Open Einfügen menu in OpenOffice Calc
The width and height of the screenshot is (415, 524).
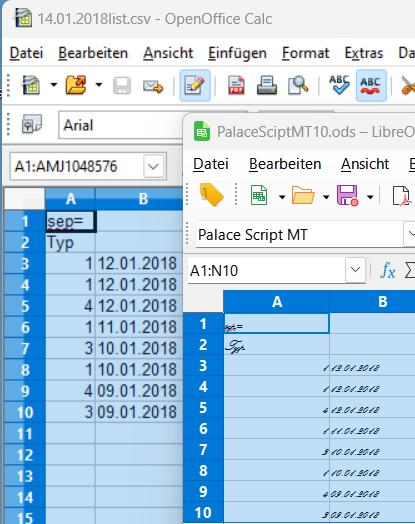[x=237, y=53]
